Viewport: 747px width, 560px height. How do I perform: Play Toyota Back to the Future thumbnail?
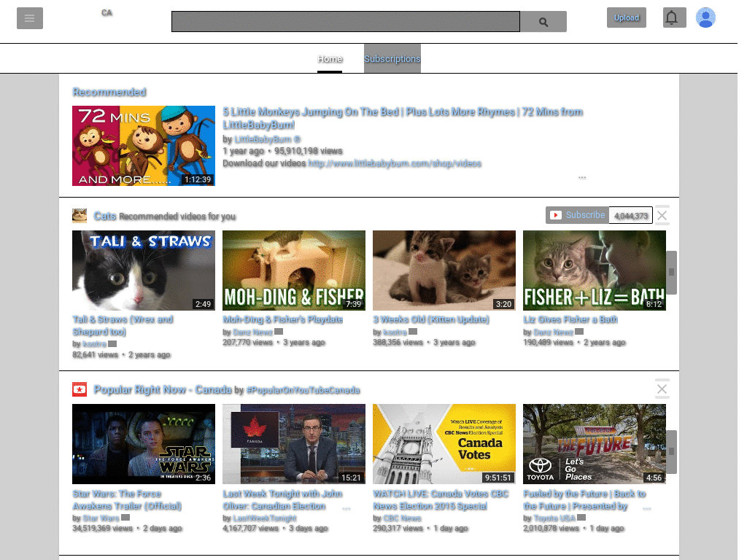click(x=594, y=444)
